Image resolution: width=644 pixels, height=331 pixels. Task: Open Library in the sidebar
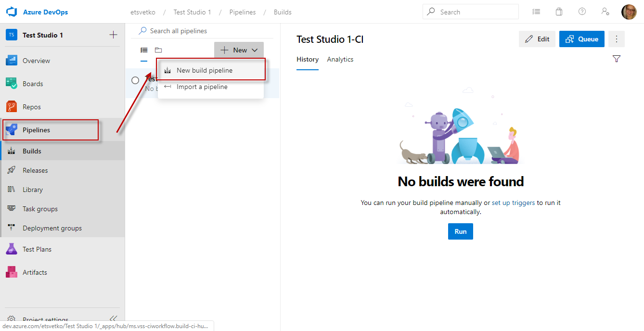[x=63, y=190]
